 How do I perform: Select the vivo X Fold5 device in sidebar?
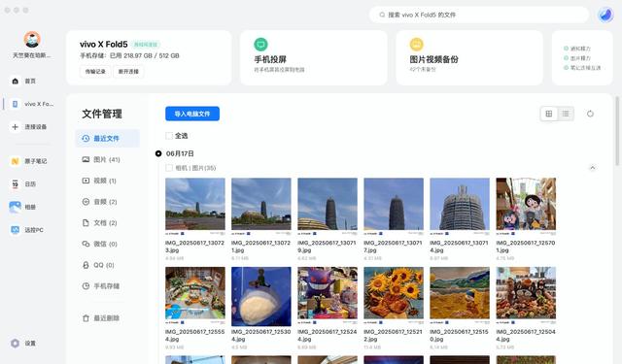click(x=32, y=104)
